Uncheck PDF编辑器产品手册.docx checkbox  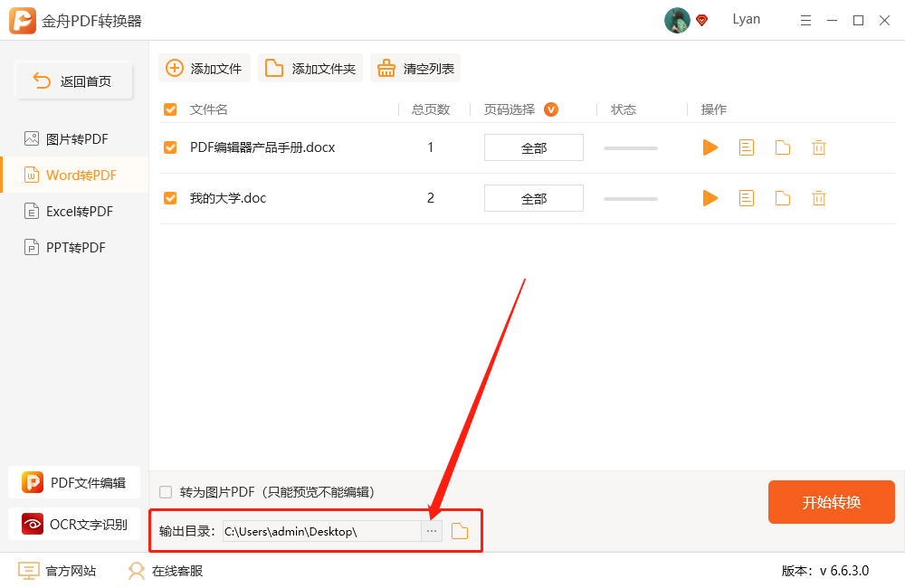(x=170, y=147)
